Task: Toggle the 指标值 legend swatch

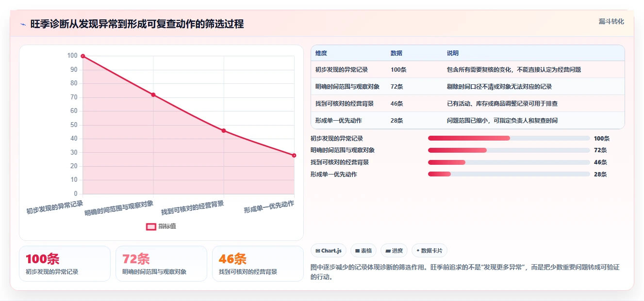Action: click(x=151, y=226)
